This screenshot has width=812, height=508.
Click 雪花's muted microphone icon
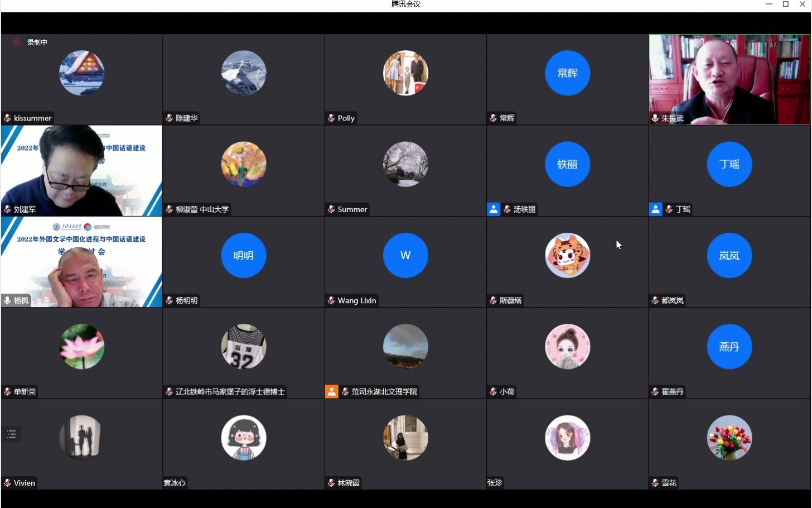point(654,483)
